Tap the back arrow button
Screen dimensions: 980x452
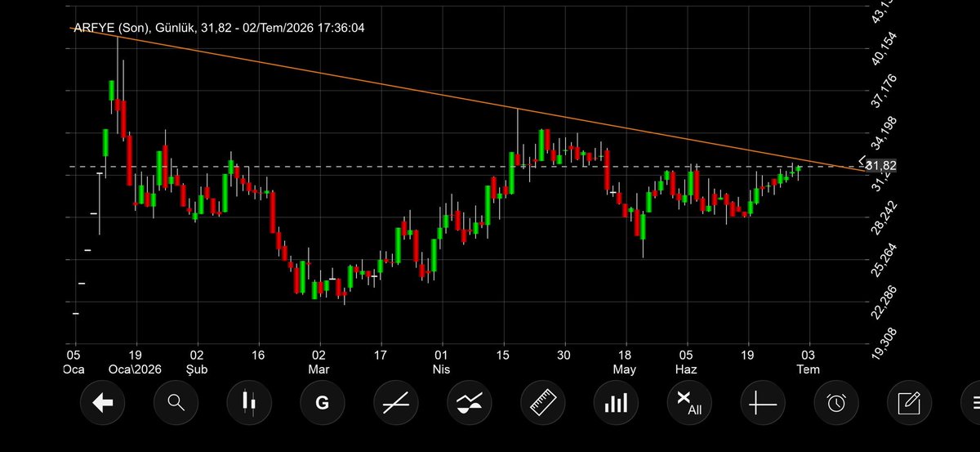[102, 402]
